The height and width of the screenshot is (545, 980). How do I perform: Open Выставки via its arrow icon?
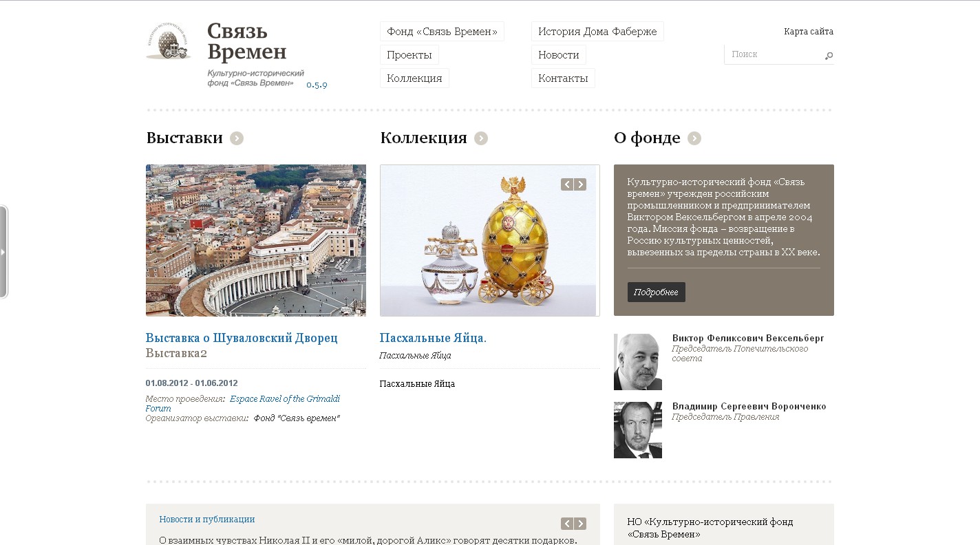tap(237, 138)
